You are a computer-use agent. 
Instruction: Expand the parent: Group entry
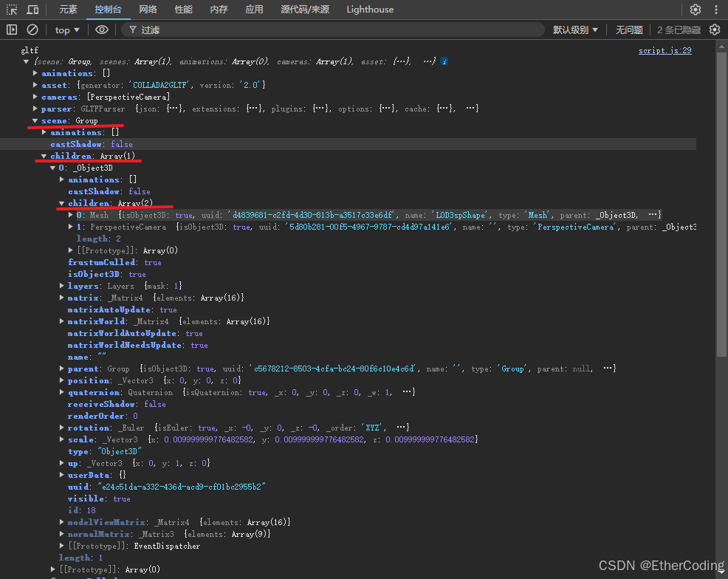pos(62,369)
